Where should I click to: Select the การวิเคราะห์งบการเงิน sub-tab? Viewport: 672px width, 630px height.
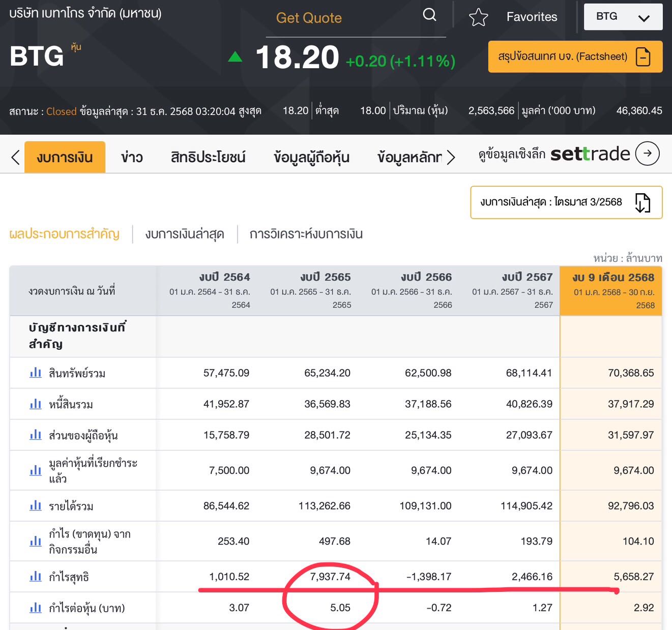(306, 234)
